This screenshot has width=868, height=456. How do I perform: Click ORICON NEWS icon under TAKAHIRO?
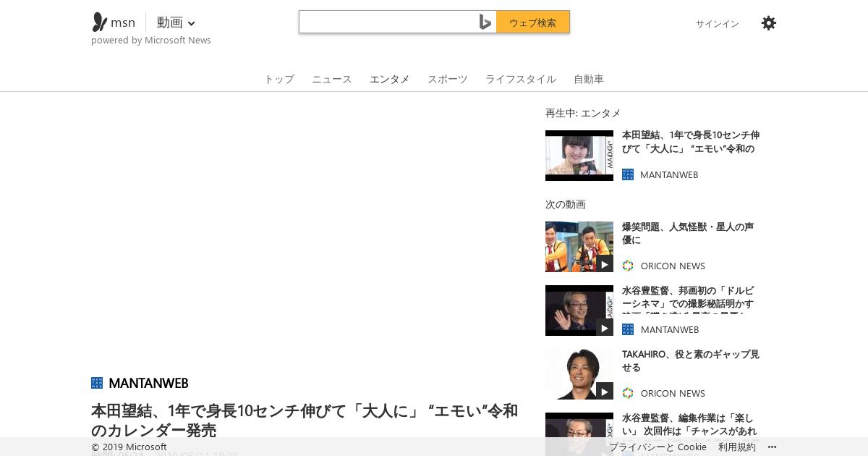coord(628,393)
